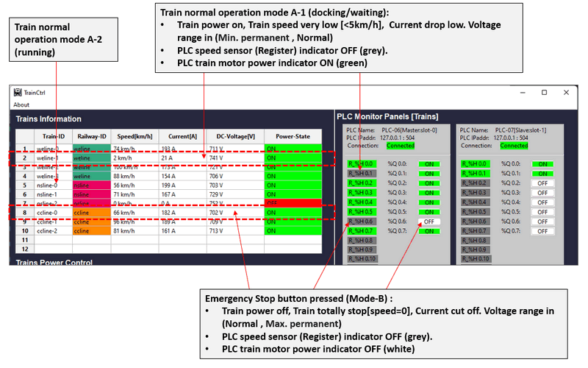
Task: Click ccline-0 ON power state cell
Action: pos(293,213)
